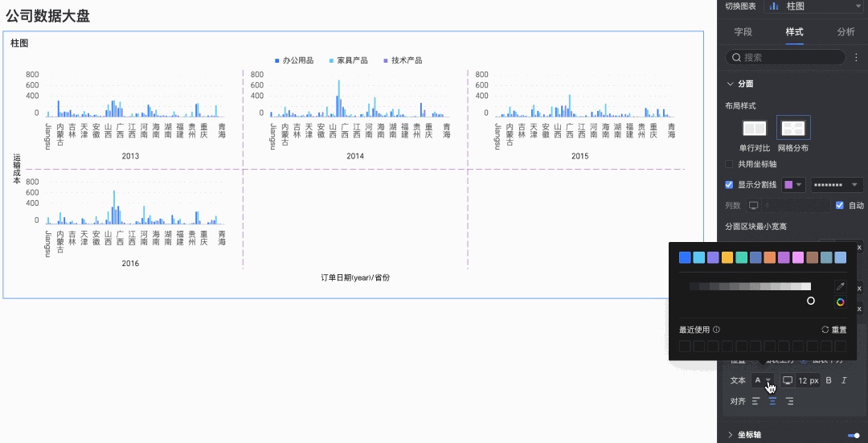Click the search magnifier icon
Screen dimensions: 868x443
pyautogui.click(x=736, y=57)
